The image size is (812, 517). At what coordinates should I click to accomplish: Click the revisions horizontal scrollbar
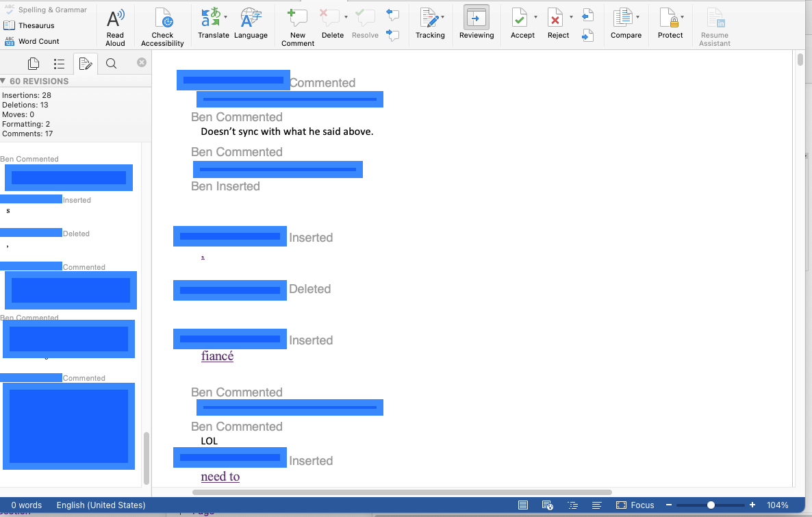402,492
